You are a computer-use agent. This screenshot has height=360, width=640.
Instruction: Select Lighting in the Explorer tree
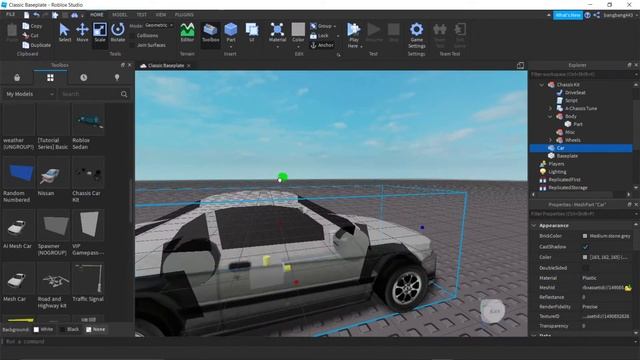[557, 172]
